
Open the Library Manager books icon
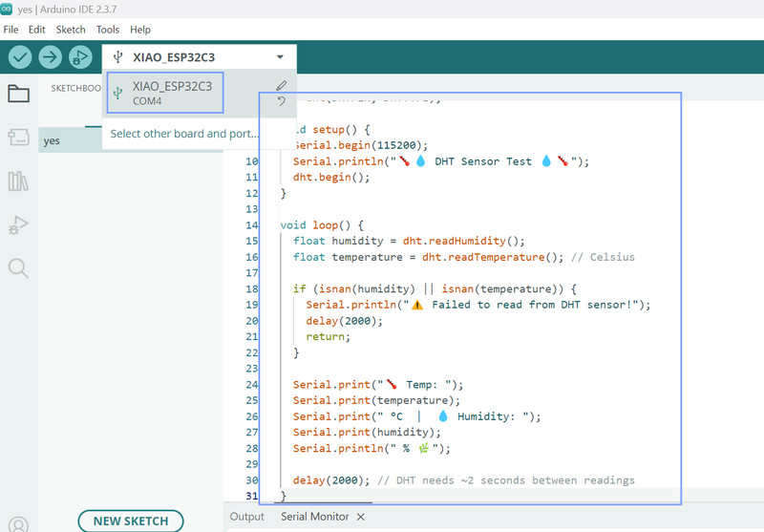(x=18, y=181)
